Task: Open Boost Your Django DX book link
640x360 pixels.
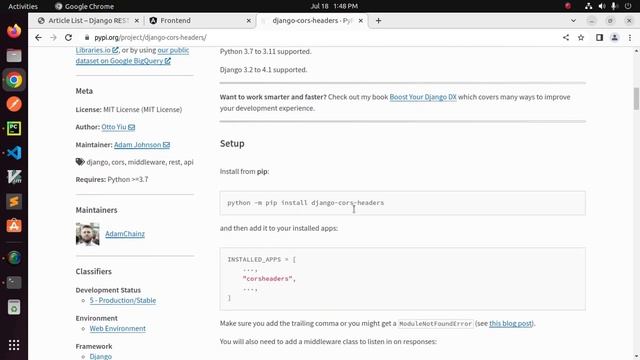Action: [x=423, y=97]
